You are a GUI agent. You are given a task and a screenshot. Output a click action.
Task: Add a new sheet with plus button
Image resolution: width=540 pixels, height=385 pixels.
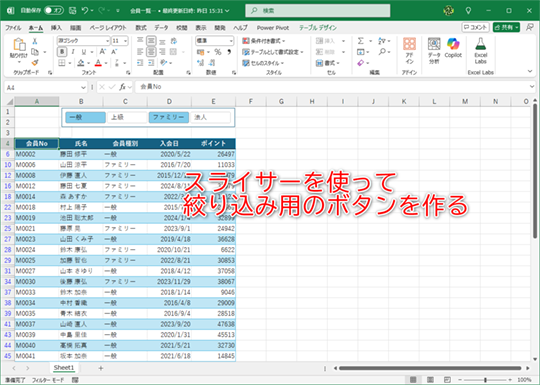tap(101, 368)
